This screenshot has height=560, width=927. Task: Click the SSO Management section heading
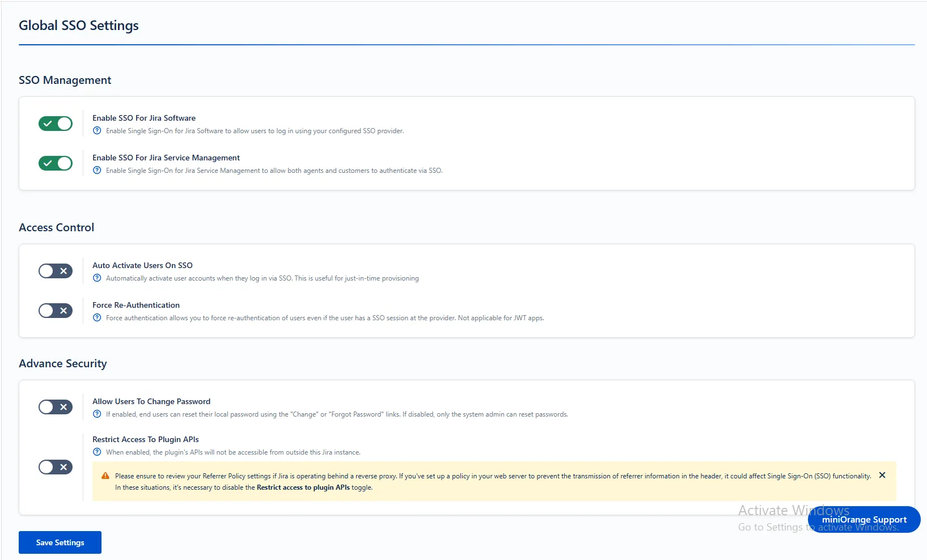(x=65, y=80)
